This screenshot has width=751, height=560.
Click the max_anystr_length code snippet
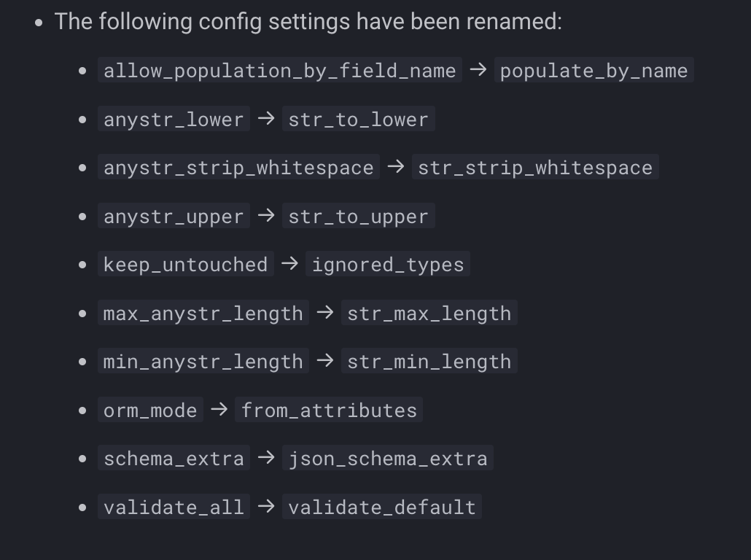coord(203,314)
